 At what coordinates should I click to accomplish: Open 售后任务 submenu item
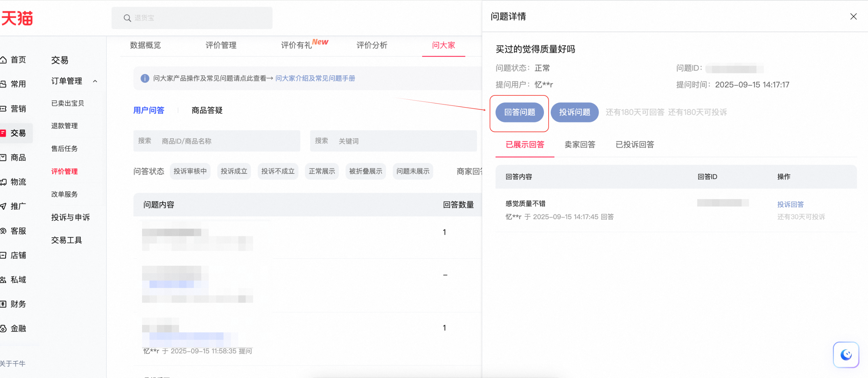(x=64, y=148)
